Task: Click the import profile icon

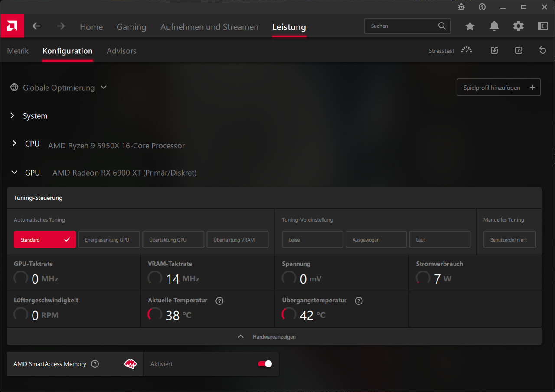Action: point(494,51)
